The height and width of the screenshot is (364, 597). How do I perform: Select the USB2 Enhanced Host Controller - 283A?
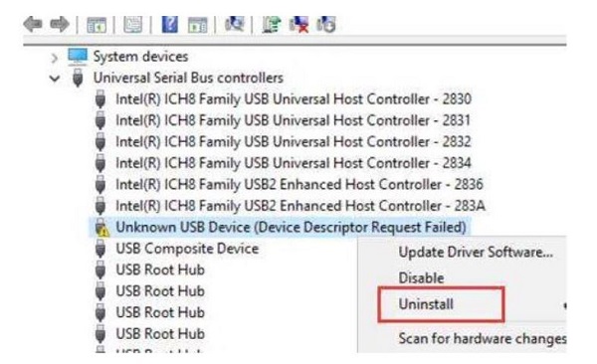300,206
